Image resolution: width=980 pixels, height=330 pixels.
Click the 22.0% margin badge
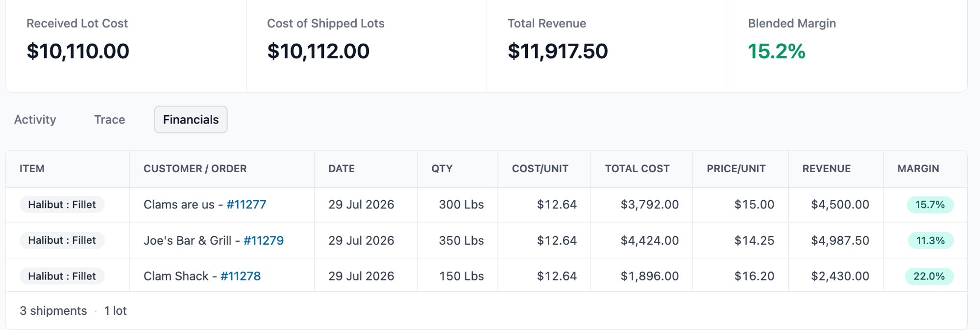[x=930, y=276]
